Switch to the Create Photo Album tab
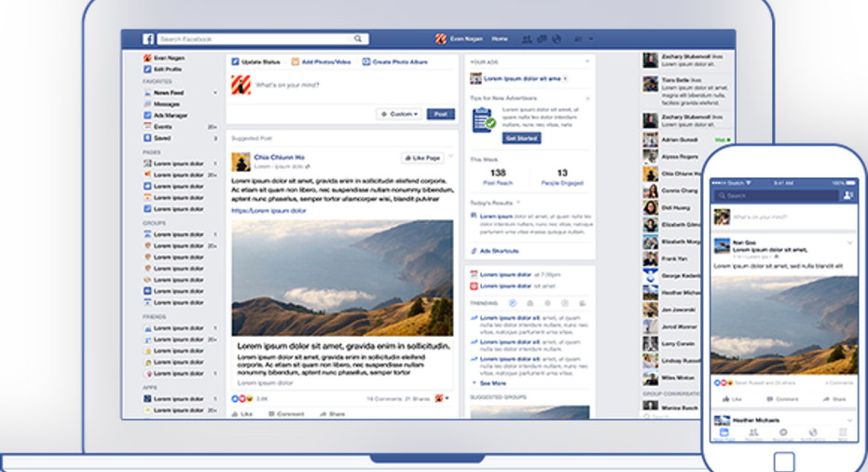The height and width of the screenshot is (472, 868). [396, 62]
